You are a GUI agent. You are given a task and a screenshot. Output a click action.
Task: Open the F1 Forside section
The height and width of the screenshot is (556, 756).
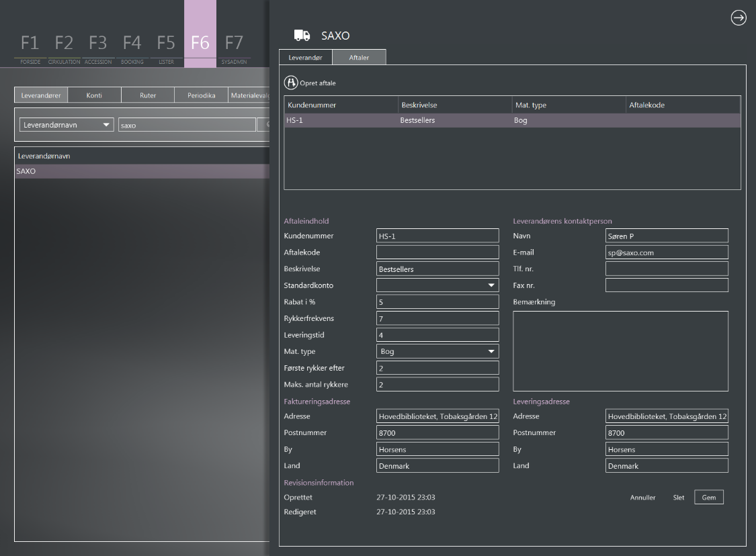pos(30,48)
